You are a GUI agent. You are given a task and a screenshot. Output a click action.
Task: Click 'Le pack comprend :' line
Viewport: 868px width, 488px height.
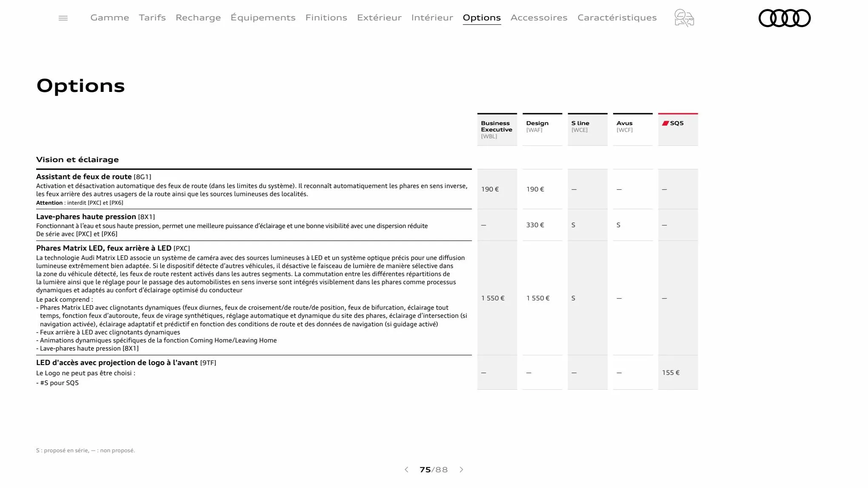(64, 300)
